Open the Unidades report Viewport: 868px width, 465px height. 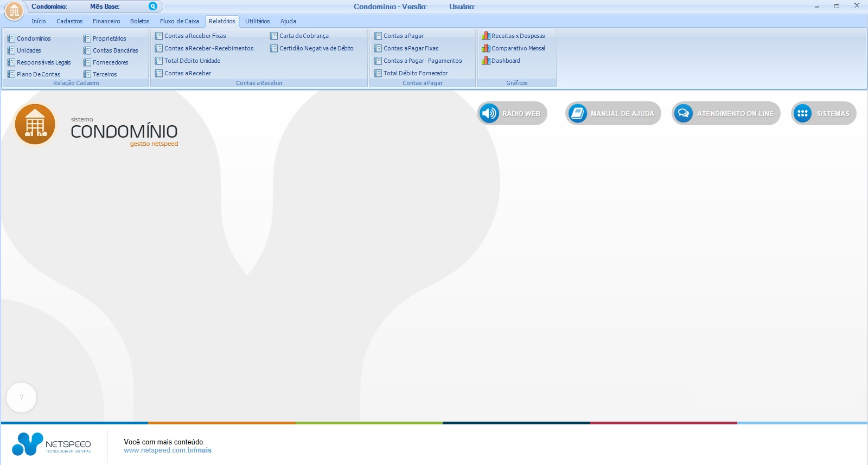(x=24, y=50)
